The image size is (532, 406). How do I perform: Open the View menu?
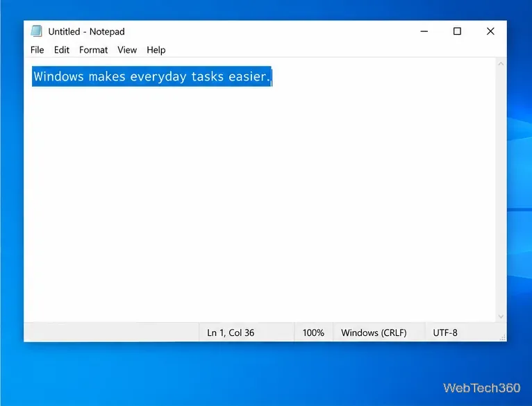coord(127,50)
